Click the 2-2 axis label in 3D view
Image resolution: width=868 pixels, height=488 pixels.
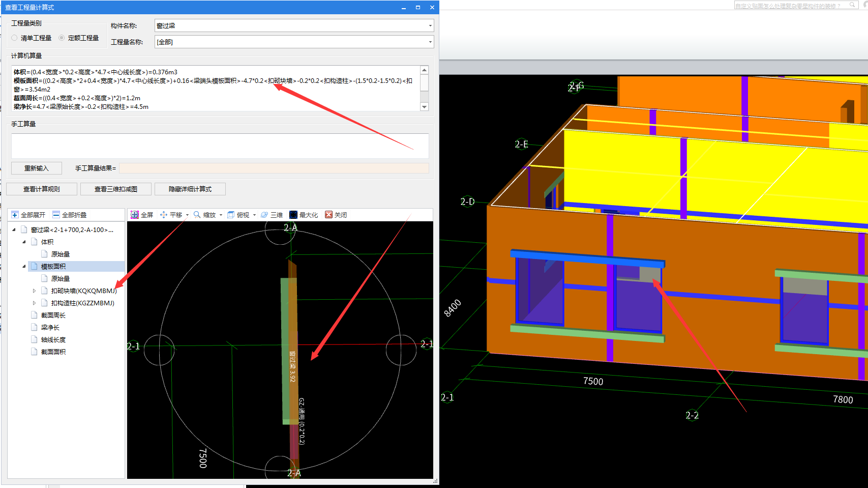point(692,416)
